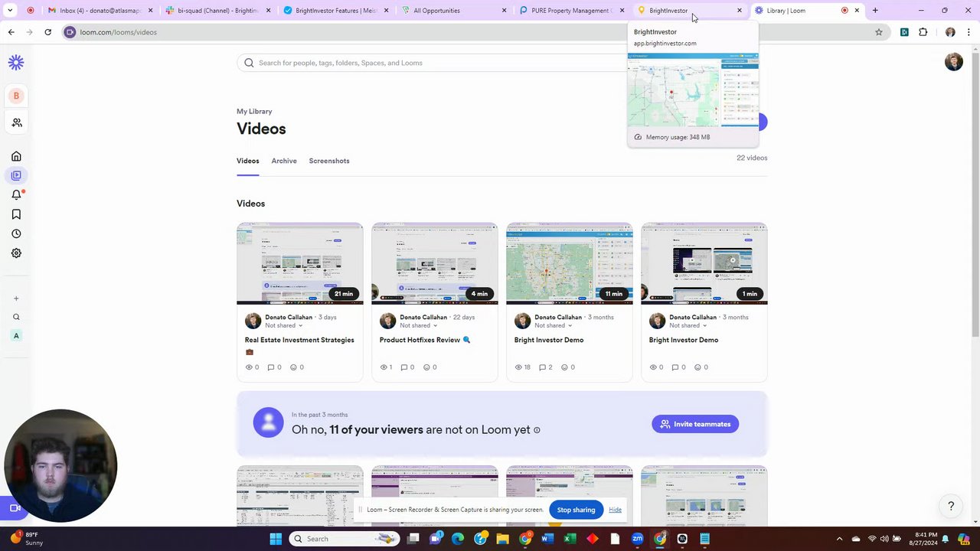Show hidden icons chevron in system tray
The height and width of the screenshot is (551, 980).
click(x=839, y=539)
